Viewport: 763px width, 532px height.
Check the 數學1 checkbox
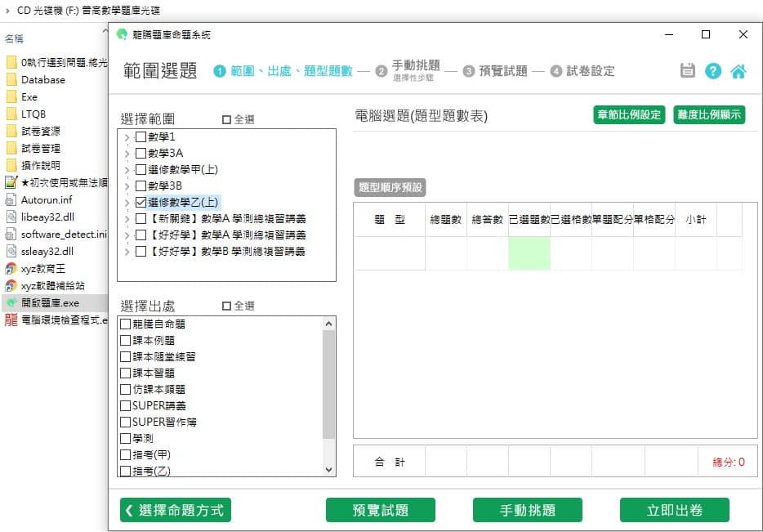tap(141, 136)
